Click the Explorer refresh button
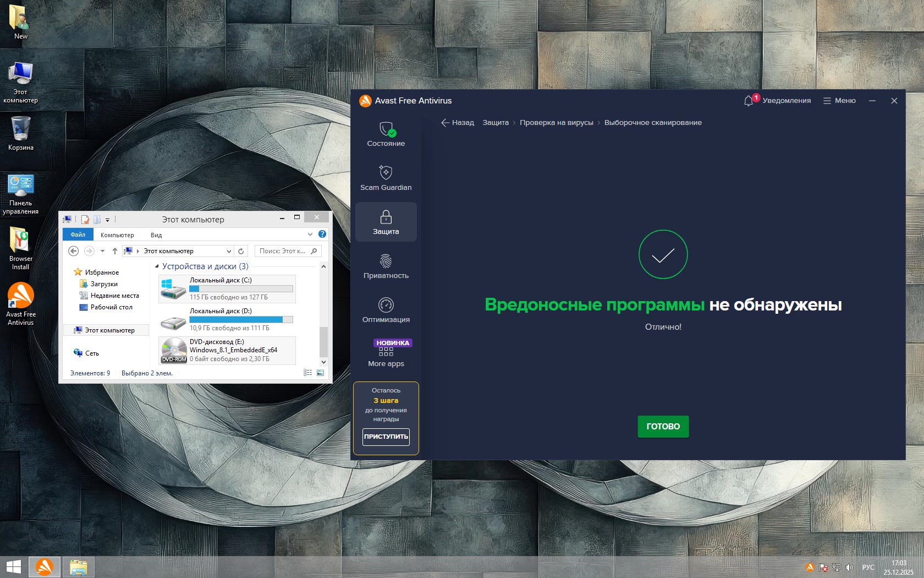The image size is (924, 578). pyautogui.click(x=241, y=251)
